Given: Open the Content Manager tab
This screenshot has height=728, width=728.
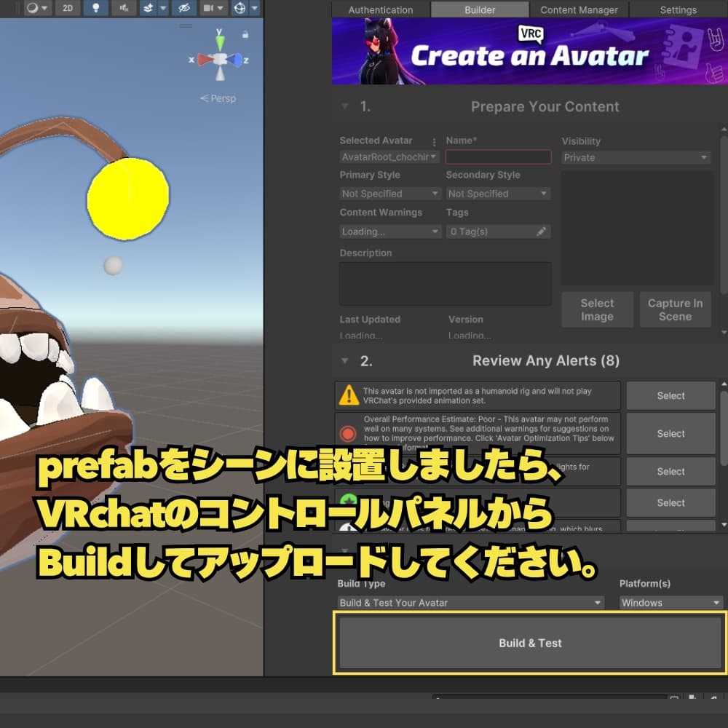Looking at the screenshot, I should [579, 9].
